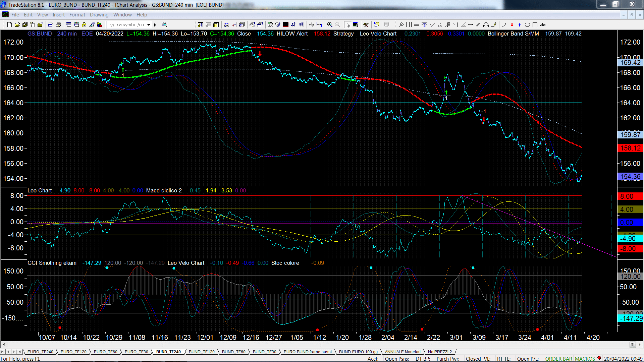Click the colored cubes icon
644x362 pixels.
point(99,25)
